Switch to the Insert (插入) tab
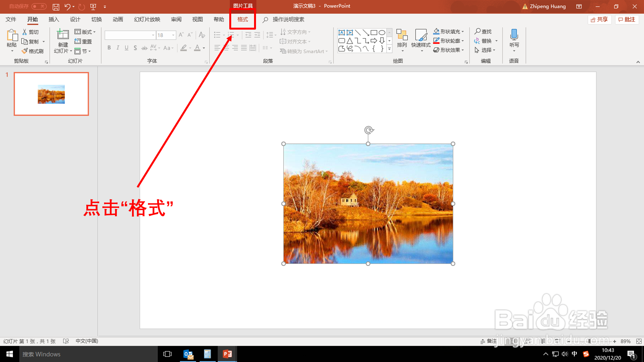The width and height of the screenshot is (644, 362). (54, 19)
